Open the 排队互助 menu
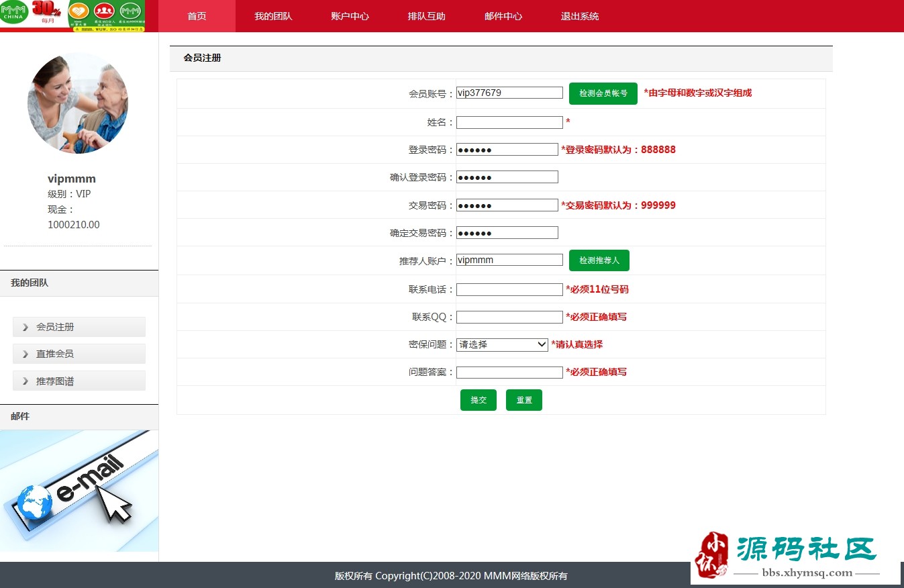This screenshot has height=588, width=904. point(426,16)
